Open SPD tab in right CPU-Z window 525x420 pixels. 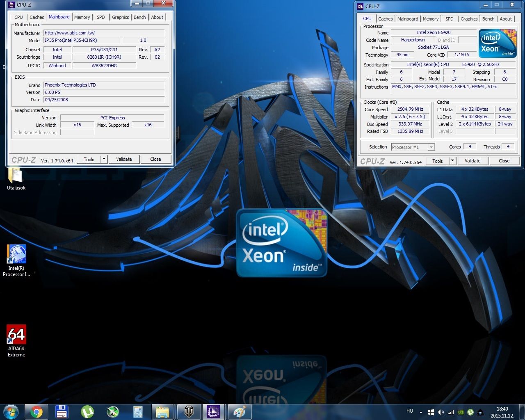click(x=450, y=19)
